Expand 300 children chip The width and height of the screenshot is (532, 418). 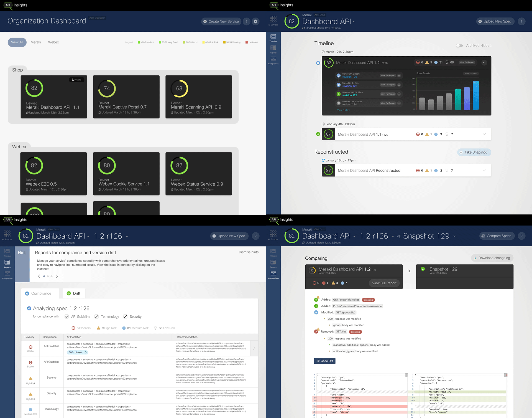(78, 352)
